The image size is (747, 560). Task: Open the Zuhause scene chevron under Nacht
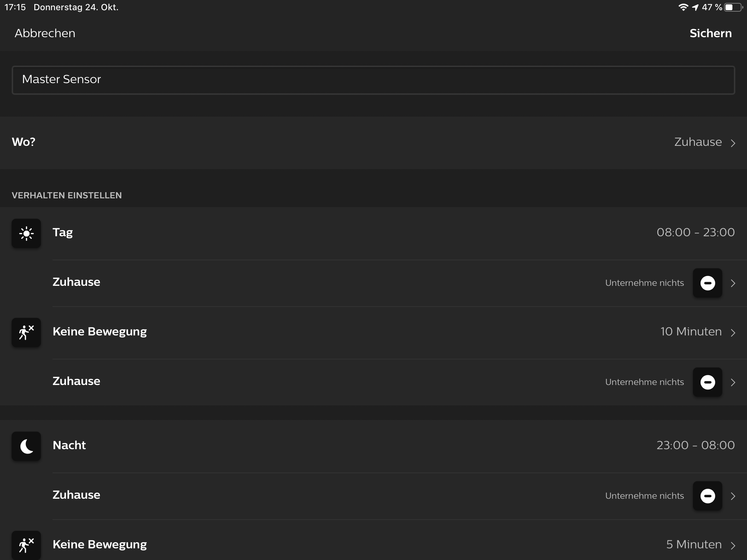[x=733, y=496]
